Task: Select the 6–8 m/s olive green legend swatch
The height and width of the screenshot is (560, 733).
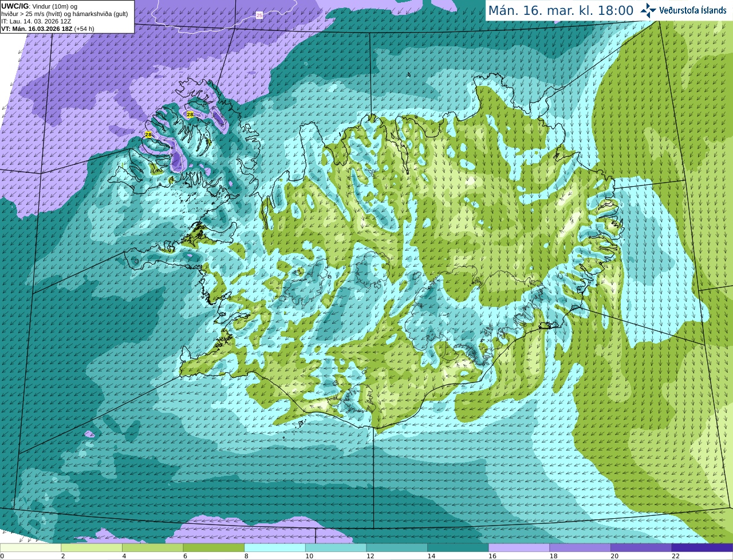Action: (214, 547)
